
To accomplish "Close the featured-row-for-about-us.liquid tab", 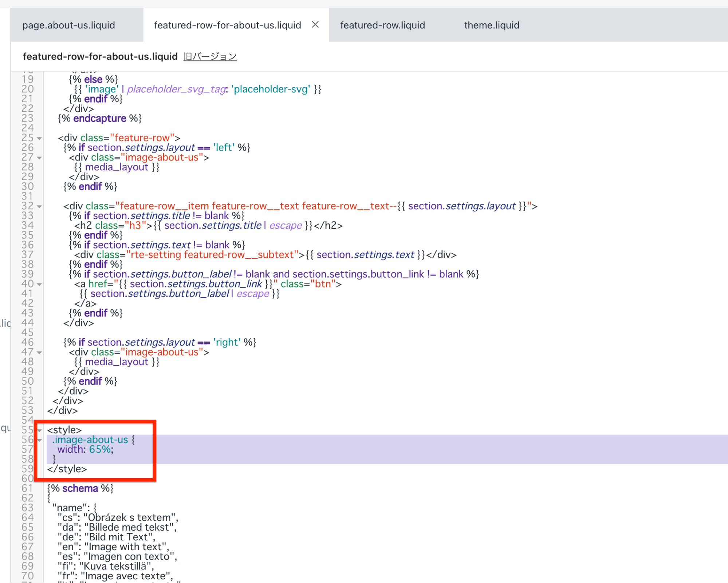I will point(315,25).
